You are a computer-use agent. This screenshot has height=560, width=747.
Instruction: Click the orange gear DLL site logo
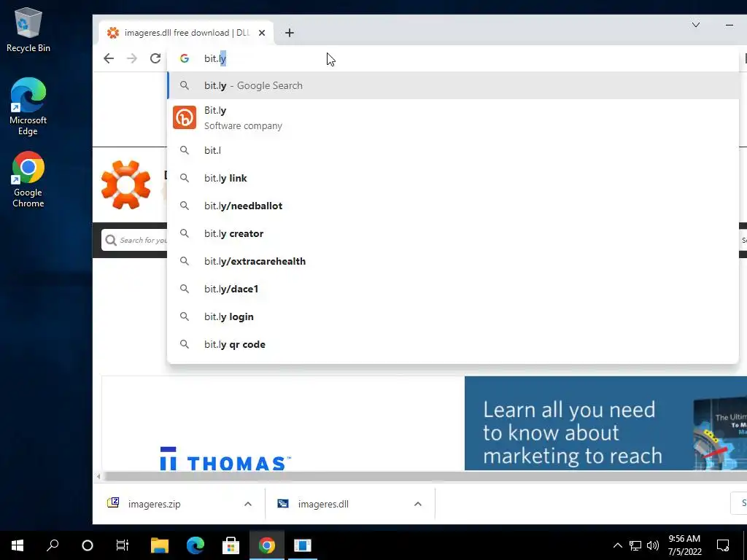point(125,184)
